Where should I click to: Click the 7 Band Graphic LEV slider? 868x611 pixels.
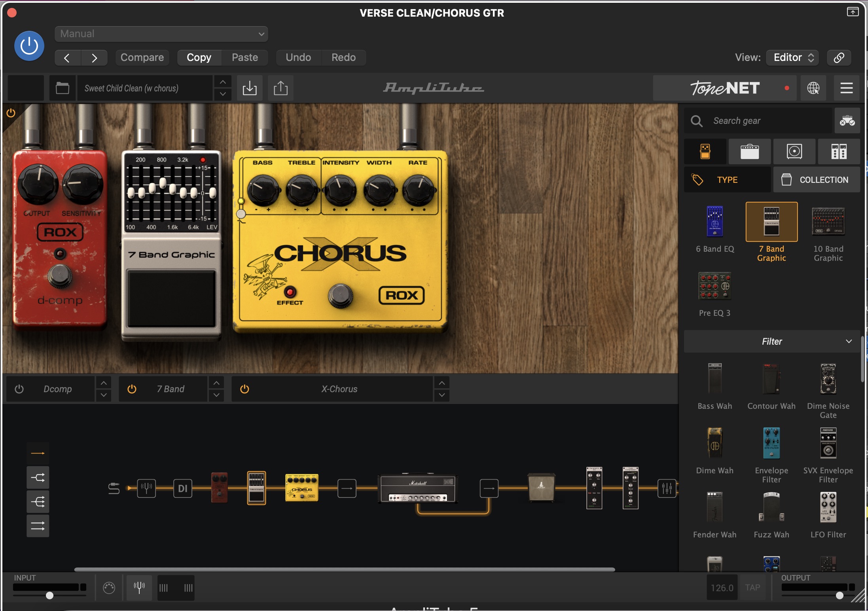pyautogui.click(x=212, y=193)
